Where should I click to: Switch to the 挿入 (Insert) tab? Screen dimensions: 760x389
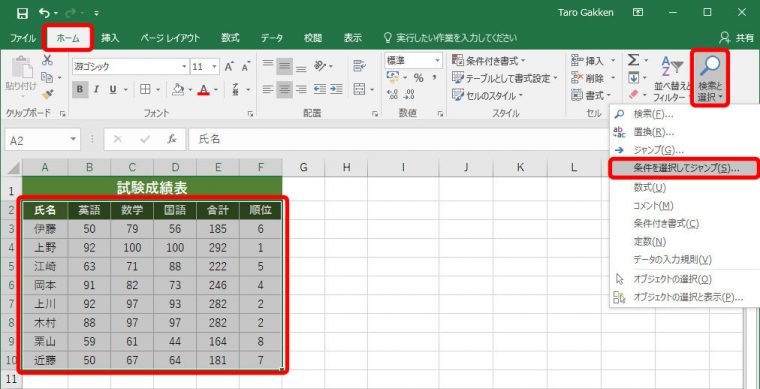tap(110, 38)
